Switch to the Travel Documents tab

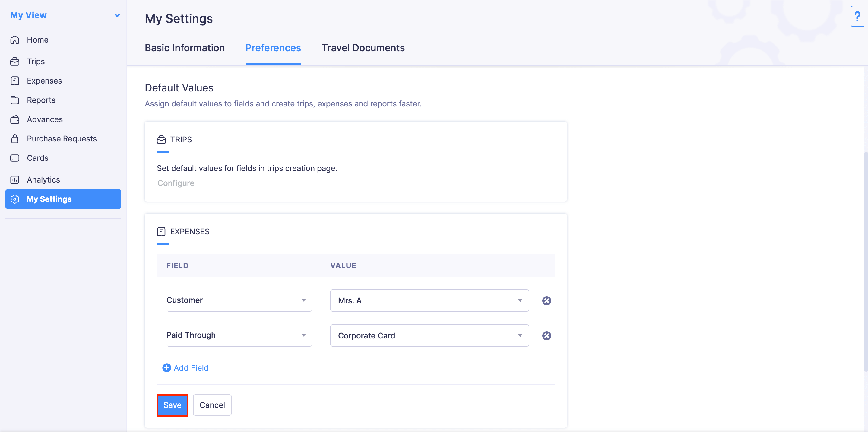point(363,48)
